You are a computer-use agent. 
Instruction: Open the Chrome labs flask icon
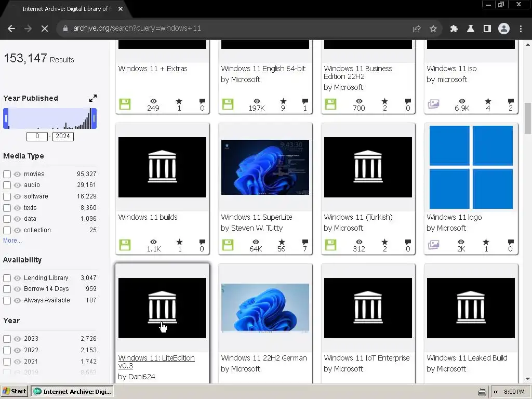click(471, 29)
